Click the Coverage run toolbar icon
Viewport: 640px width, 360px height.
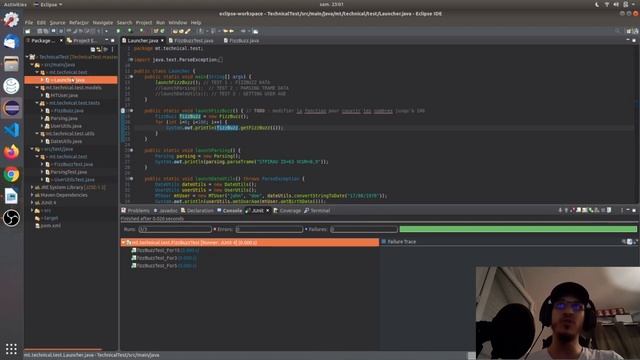142,31
